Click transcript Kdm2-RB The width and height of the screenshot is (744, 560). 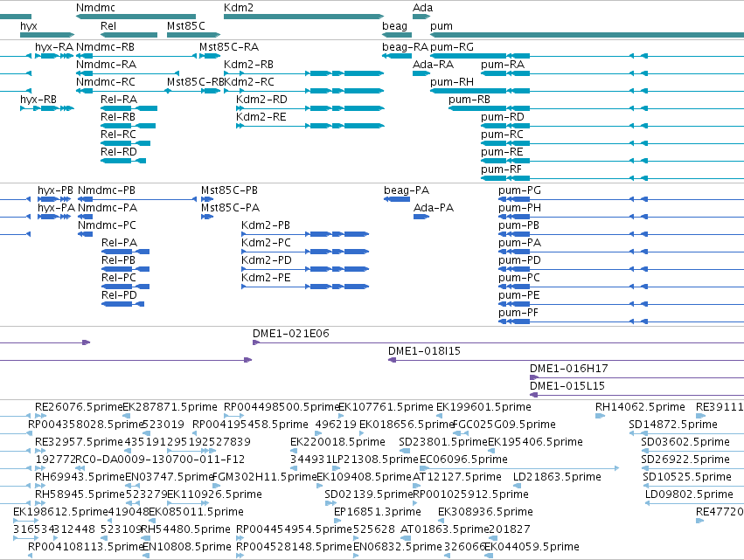248,65
